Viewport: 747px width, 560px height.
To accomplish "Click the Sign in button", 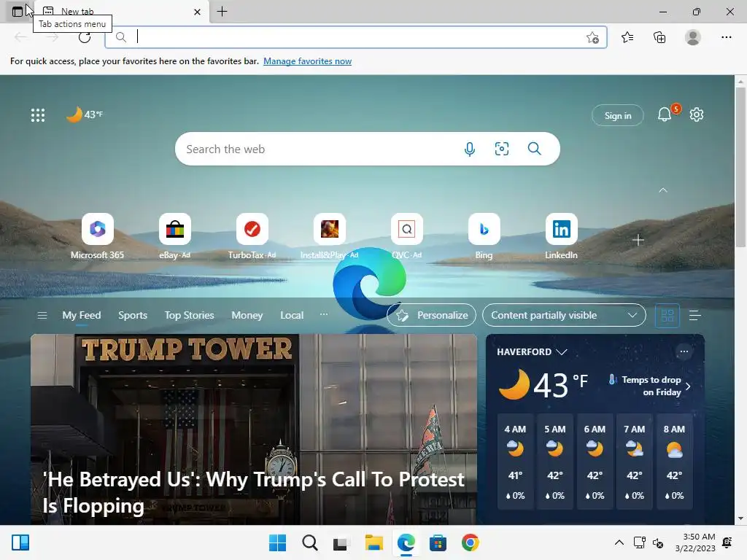I will click(617, 116).
